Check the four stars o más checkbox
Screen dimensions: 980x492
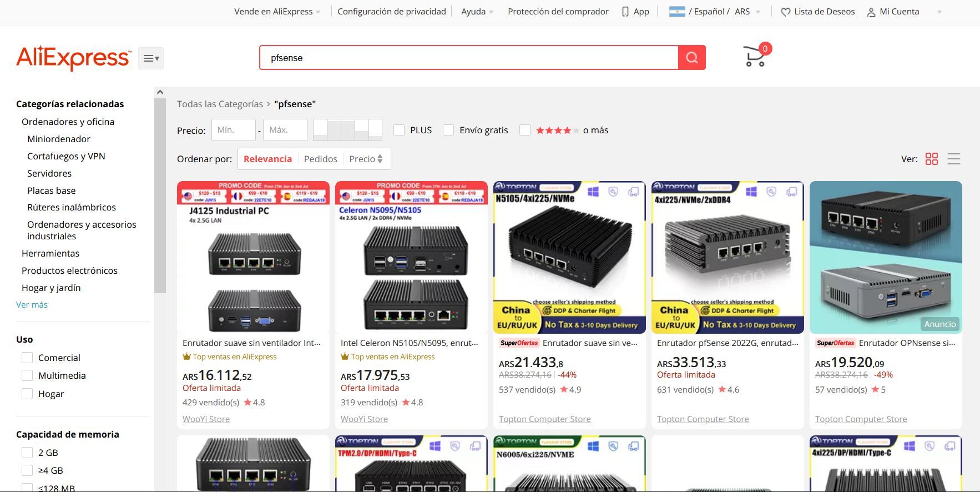(x=525, y=130)
